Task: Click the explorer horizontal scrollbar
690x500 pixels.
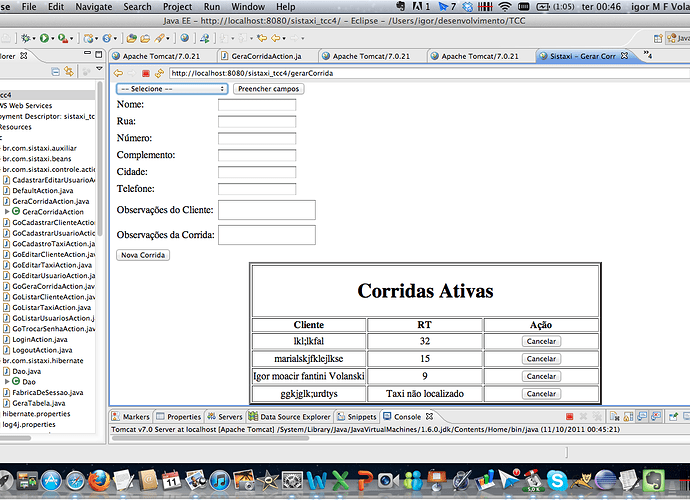Action: pos(15,438)
